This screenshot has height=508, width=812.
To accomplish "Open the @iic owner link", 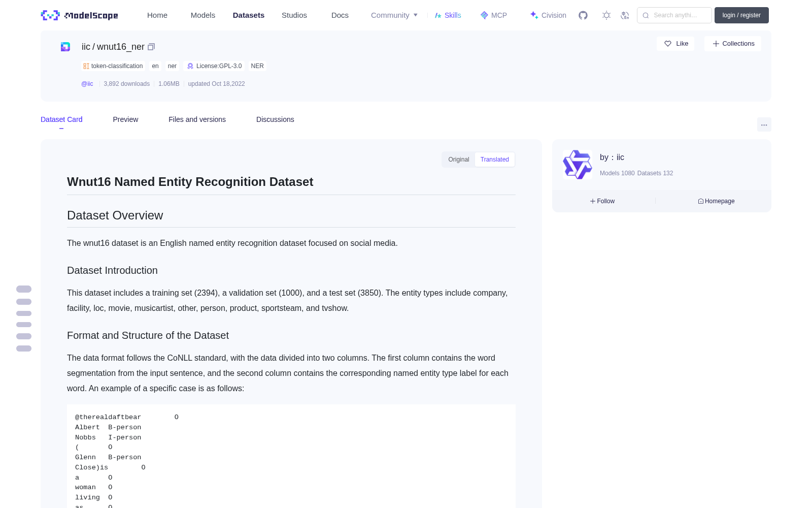I will [x=87, y=84].
